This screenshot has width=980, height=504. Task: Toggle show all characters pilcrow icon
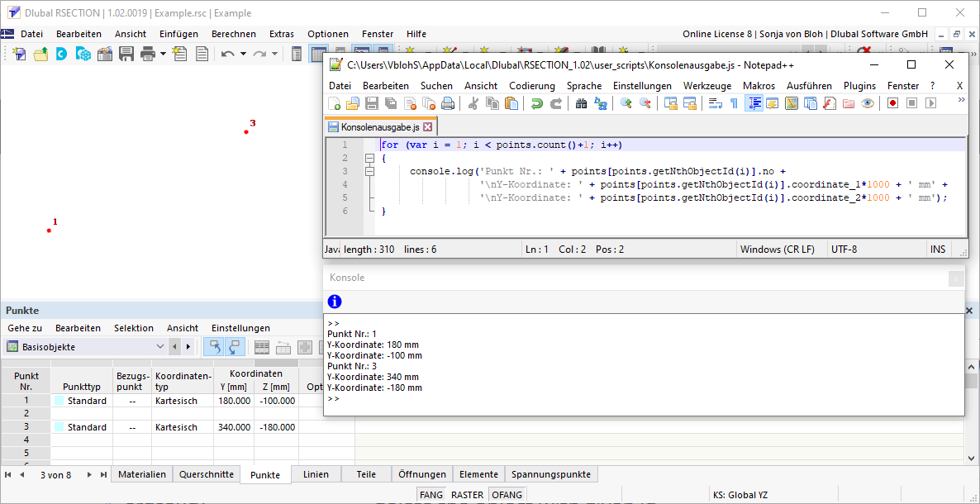734,104
